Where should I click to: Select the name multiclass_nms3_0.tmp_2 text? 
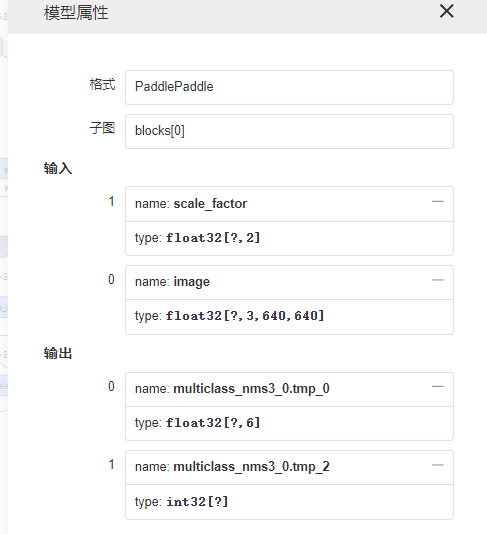232,467
